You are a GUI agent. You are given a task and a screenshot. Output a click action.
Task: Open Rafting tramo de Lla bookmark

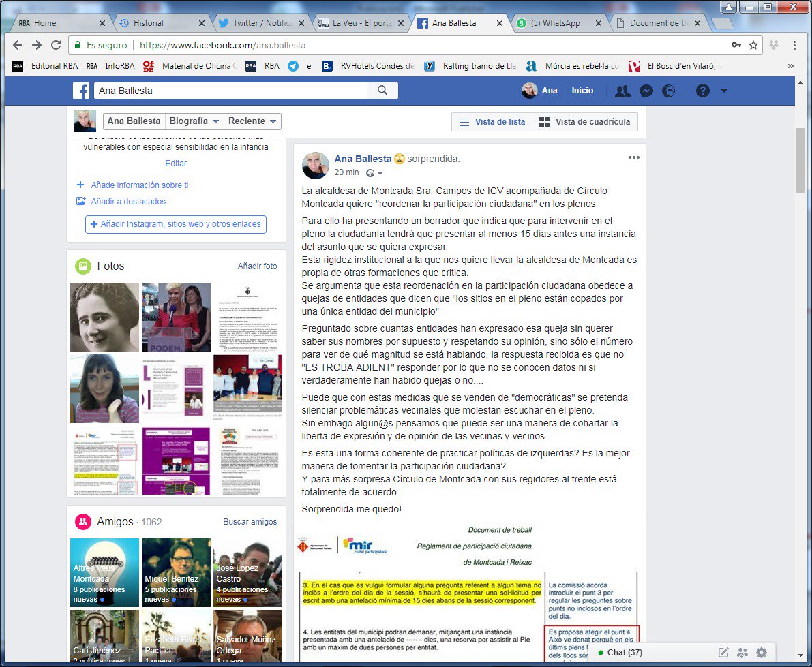[x=470, y=65]
